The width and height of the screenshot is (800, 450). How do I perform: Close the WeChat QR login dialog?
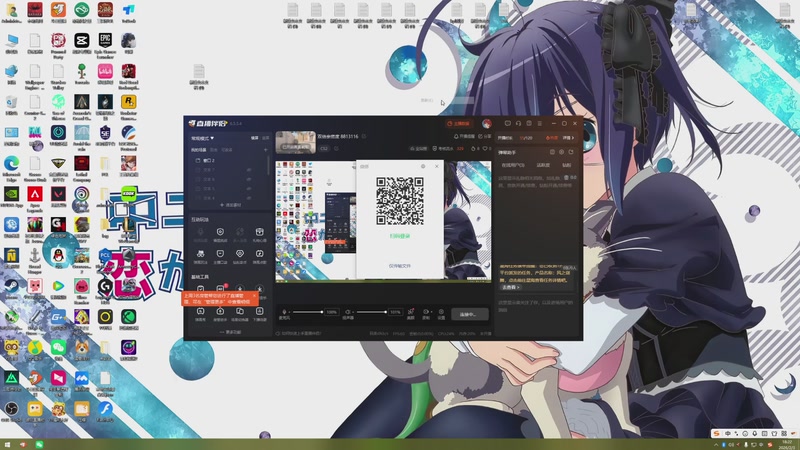coord(437,166)
